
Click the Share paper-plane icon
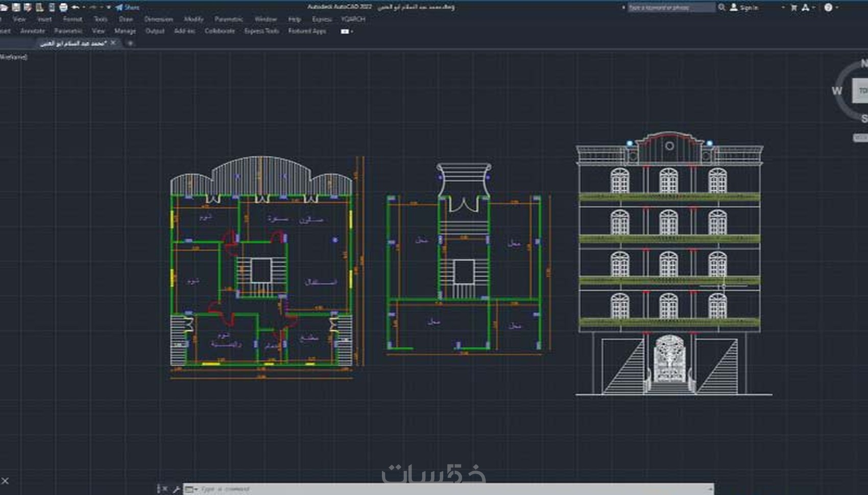point(119,7)
